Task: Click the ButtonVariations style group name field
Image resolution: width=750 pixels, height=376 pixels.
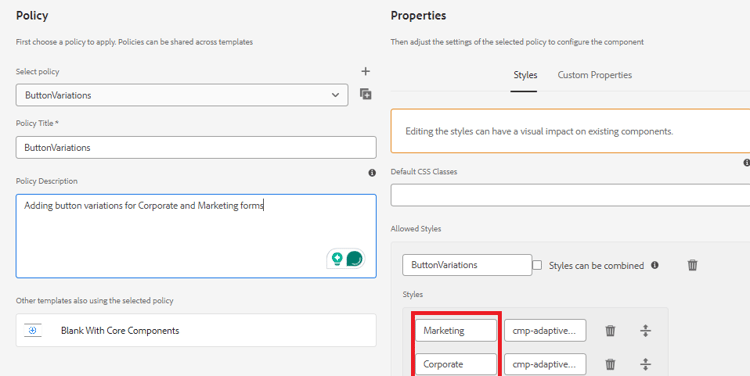Action: 467,265
